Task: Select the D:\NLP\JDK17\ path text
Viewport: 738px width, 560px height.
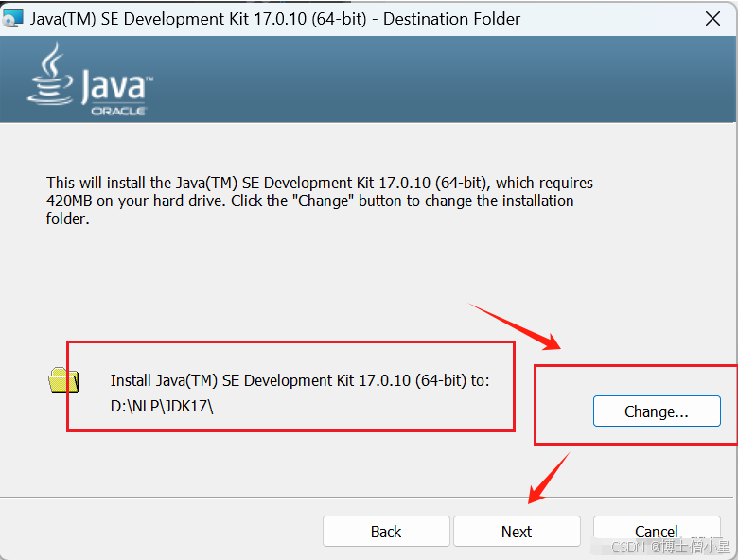Action: pyautogui.click(x=162, y=406)
